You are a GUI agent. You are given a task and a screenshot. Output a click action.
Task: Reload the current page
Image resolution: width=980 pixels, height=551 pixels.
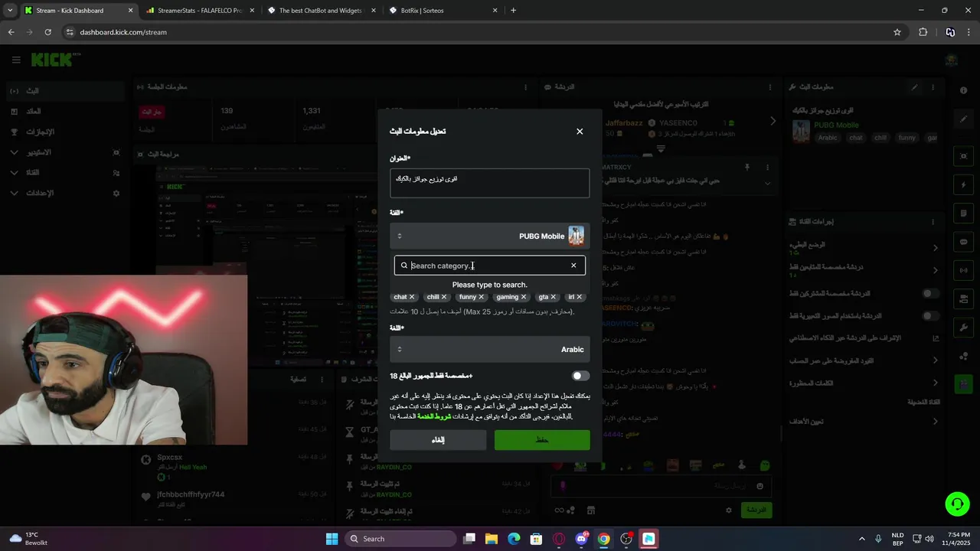point(47,32)
